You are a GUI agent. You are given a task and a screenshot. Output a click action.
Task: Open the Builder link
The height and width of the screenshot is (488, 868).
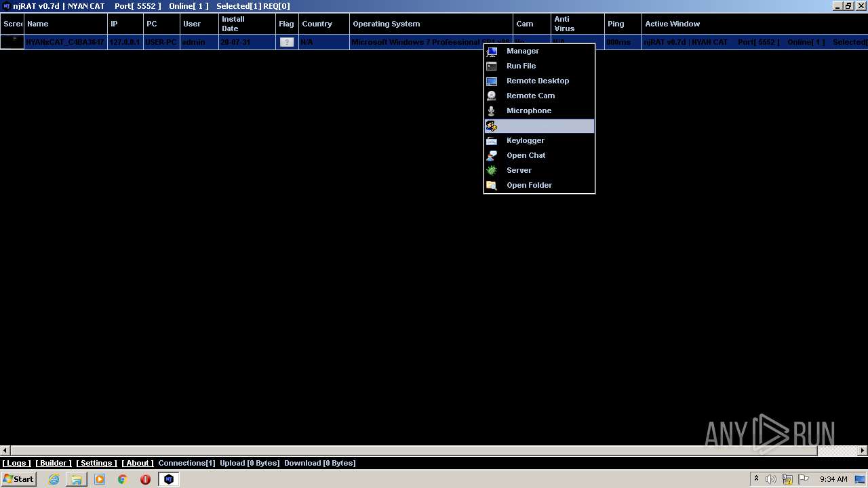(54, 463)
